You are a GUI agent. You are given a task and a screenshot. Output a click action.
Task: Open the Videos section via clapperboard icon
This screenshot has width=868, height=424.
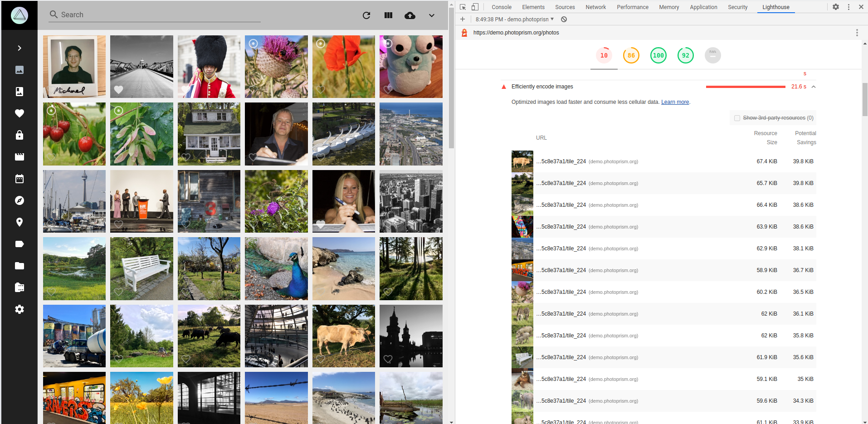tap(19, 156)
